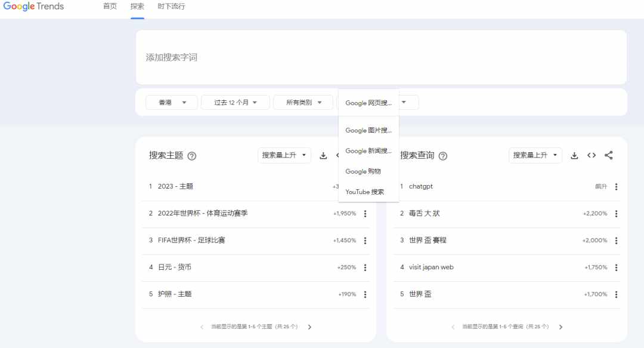
Task: Click the +2,000% value for 世界 盃 賽程
Action: tap(595, 241)
